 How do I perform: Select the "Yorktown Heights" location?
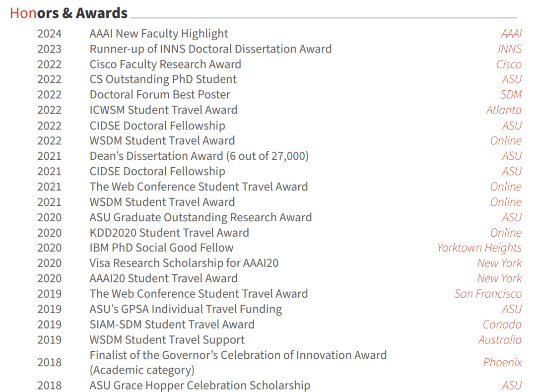pyautogui.click(x=479, y=248)
